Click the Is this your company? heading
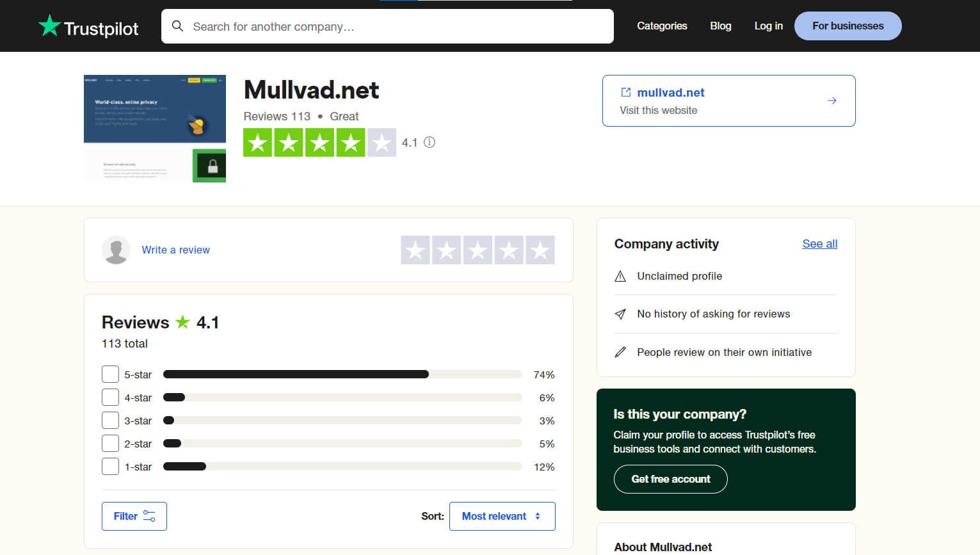This screenshot has width=980, height=555. 680,414
